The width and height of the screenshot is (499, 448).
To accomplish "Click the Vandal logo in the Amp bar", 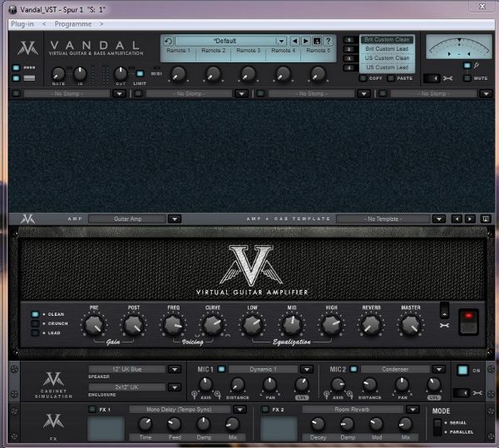I will 27,219.
